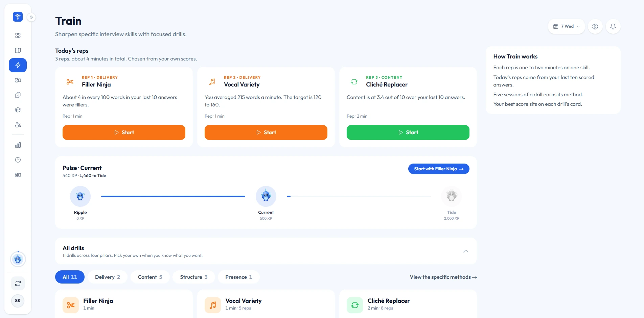Start the Vocal Variety rep
This screenshot has height=318, width=644.
coord(266,132)
